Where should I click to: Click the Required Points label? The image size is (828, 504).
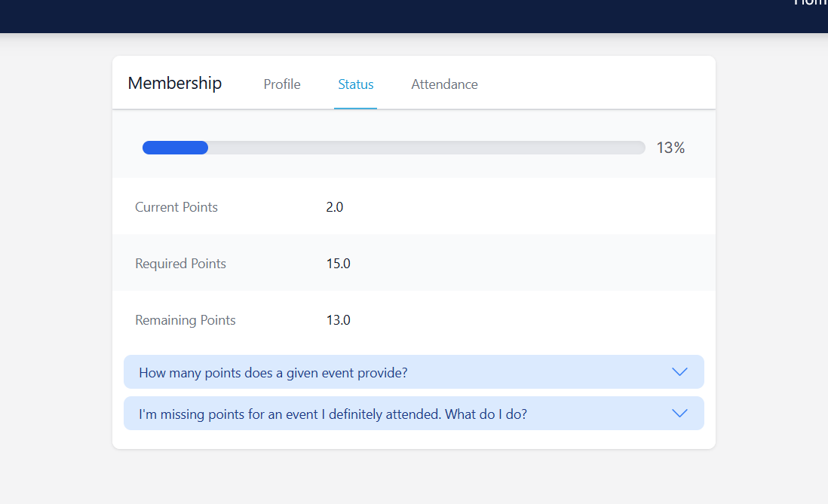tap(180, 264)
